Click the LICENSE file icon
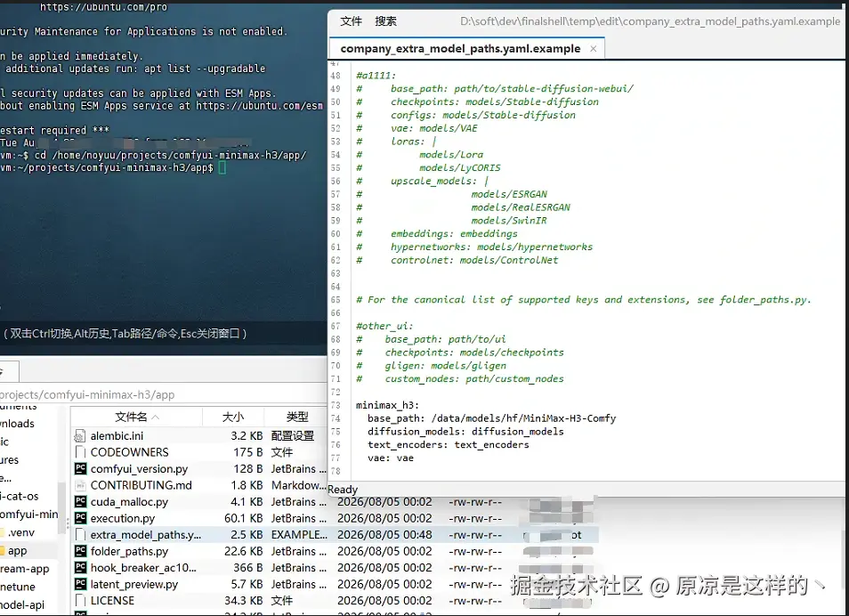The image size is (849, 616). coord(80,600)
